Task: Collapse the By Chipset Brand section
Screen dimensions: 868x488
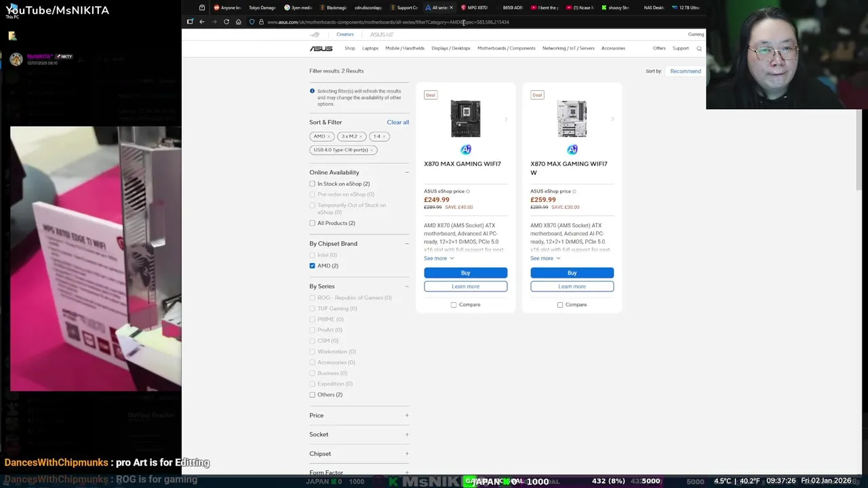Action: 407,243
